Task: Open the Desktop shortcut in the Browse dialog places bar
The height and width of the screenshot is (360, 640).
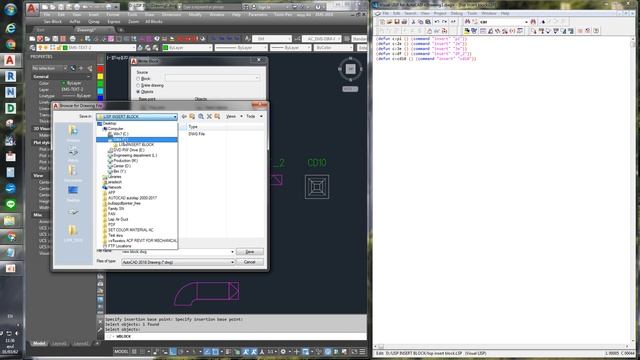Action: click(73, 192)
